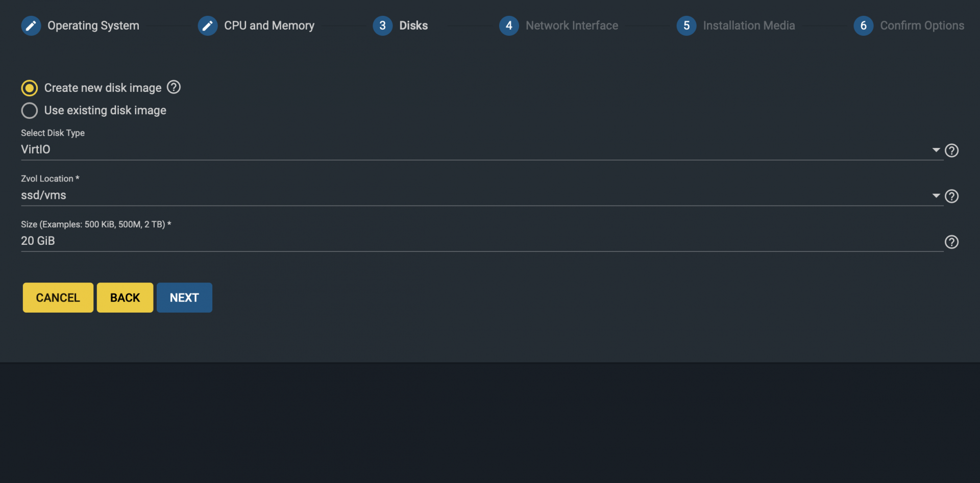Click the step 3 Disks circle icon
This screenshot has height=483, width=980.
[x=383, y=26]
